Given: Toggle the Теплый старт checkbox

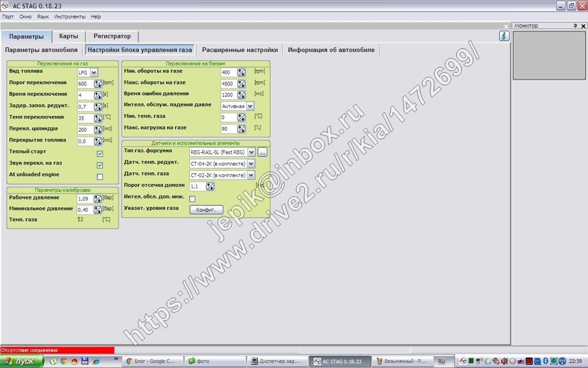Looking at the screenshot, I should click(x=100, y=153).
